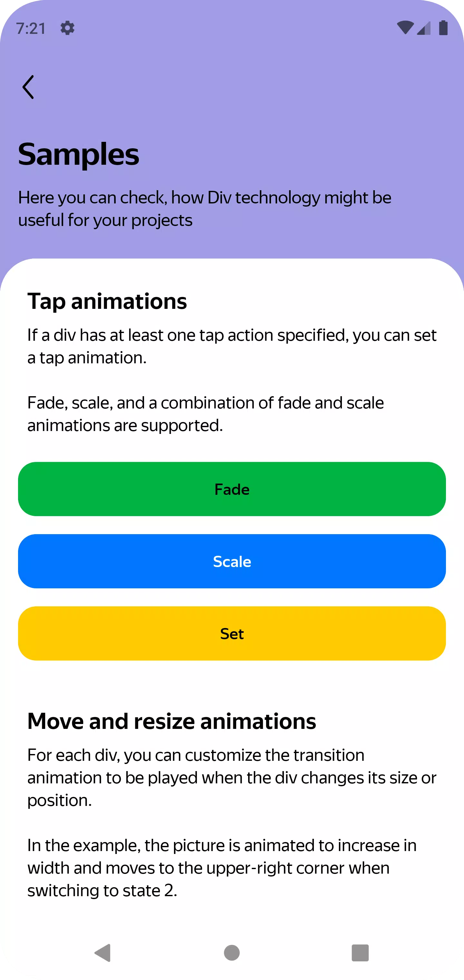This screenshot has height=980, width=464.
Task: Tap the 7:21 clock in status bar
Action: coord(31,29)
